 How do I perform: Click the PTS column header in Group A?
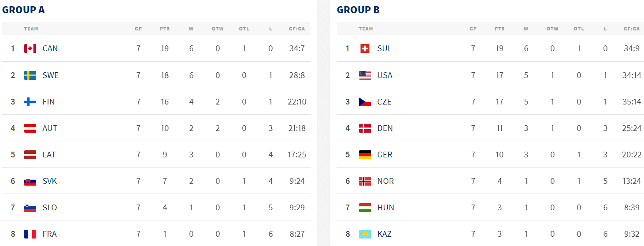tap(165, 29)
